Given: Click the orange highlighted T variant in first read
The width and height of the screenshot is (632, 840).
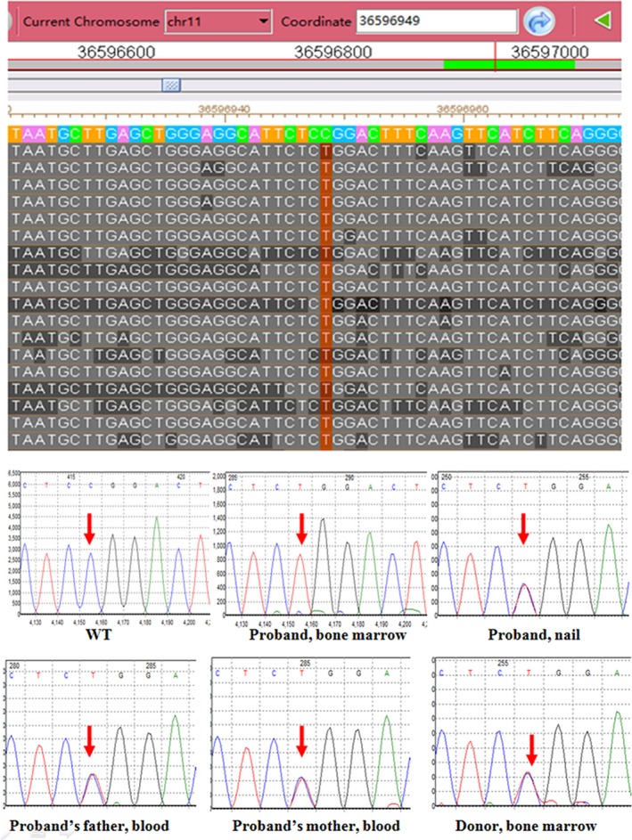Looking at the screenshot, I should pyautogui.click(x=326, y=151).
